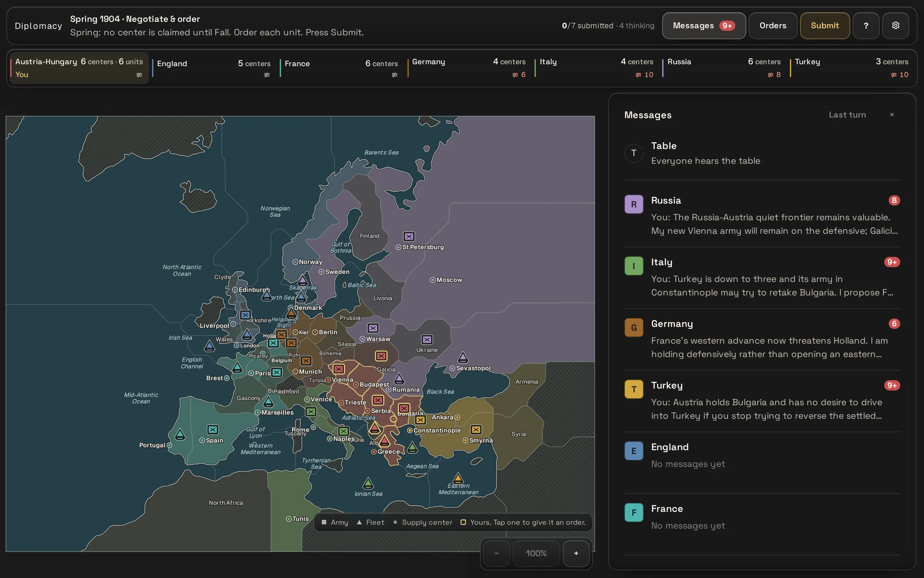Open the help question mark button
The image size is (924, 578).
pos(866,26)
